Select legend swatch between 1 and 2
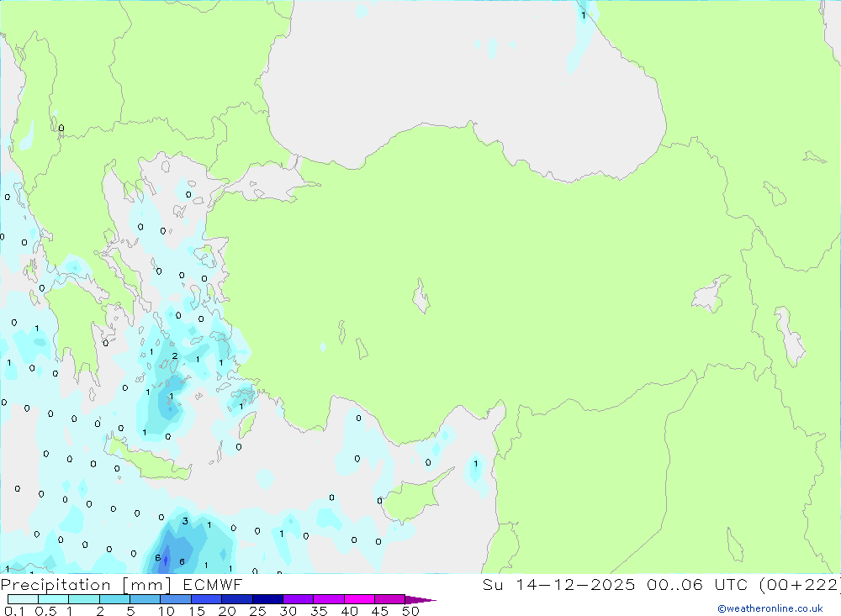 (84, 599)
